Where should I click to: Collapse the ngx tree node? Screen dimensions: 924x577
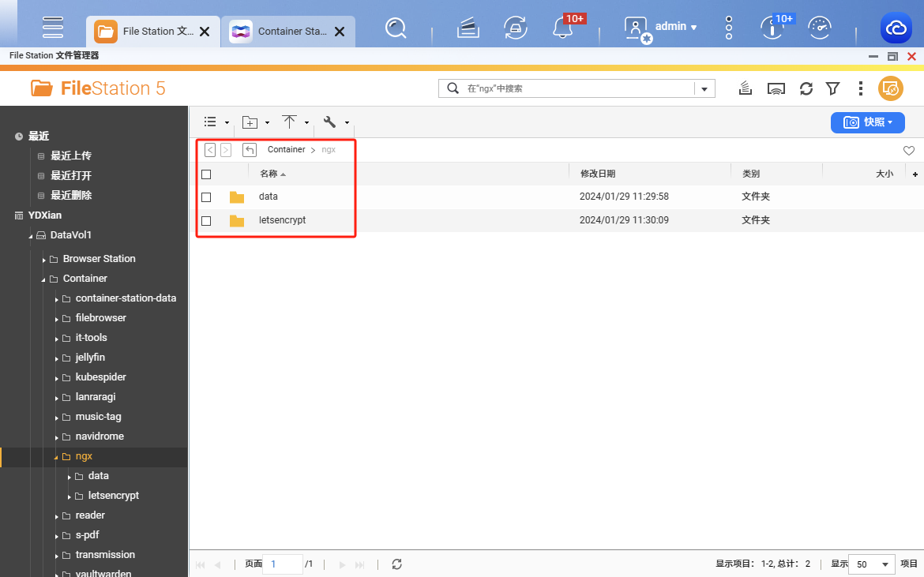[56, 457]
